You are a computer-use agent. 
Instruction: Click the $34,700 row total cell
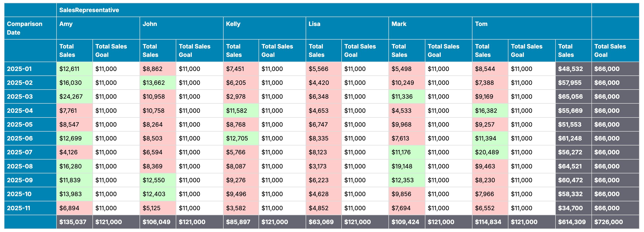pyautogui.click(x=570, y=208)
